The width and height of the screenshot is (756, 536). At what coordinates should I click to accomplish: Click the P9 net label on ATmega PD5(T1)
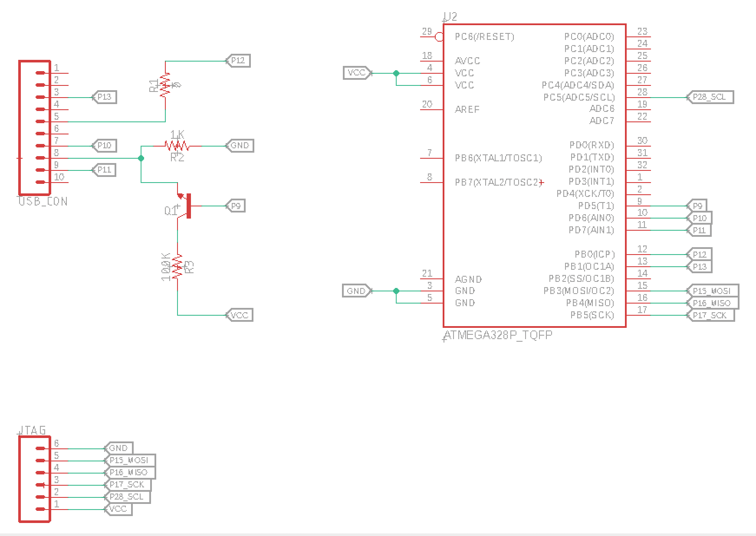point(697,206)
